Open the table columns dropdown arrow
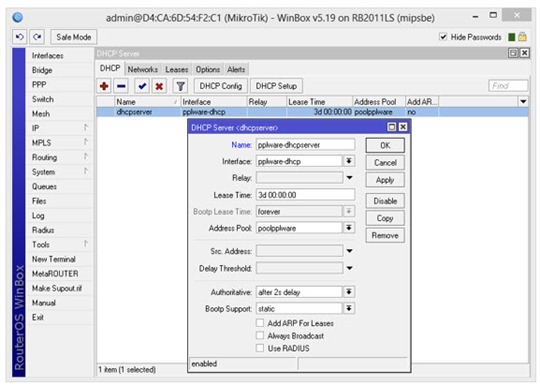 (x=523, y=102)
